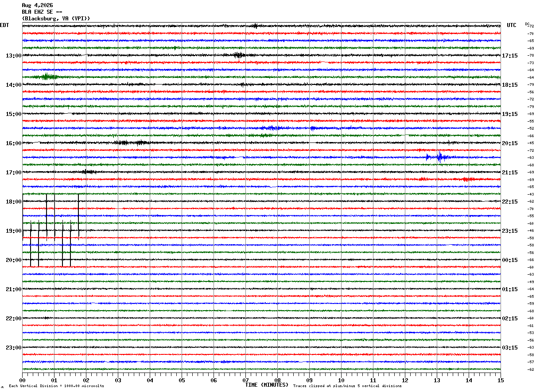Click the 15 minute tick on time axis
The width and height of the screenshot is (536, 392).
coord(501,380)
